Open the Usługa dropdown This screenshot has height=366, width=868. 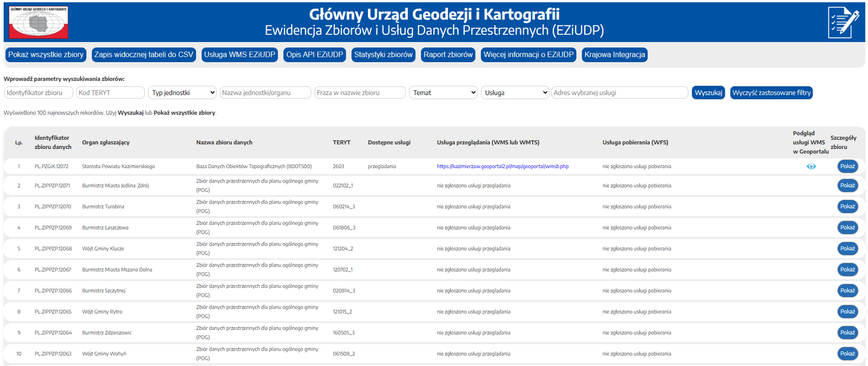[515, 93]
